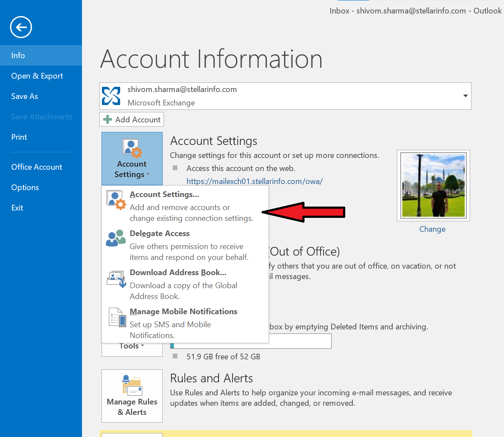Image resolution: width=504 pixels, height=437 pixels.
Task: Click the Microsoft Exchange account type icon
Action: click(111, 95)
